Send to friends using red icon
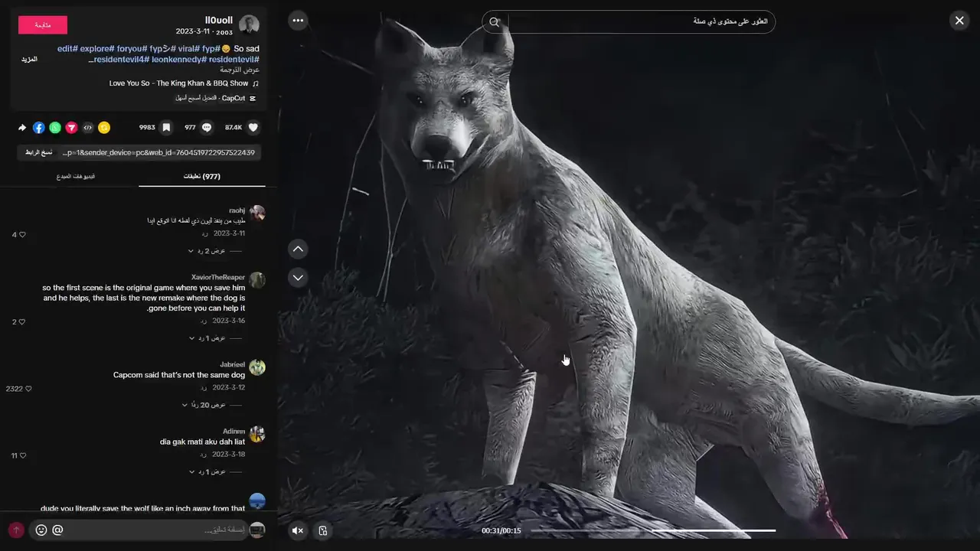980x551 pixels. click(71, 128)
